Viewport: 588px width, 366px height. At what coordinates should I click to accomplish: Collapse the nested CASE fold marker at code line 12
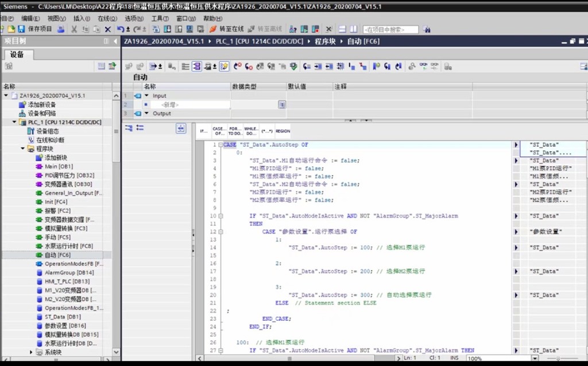coord(220,232)
